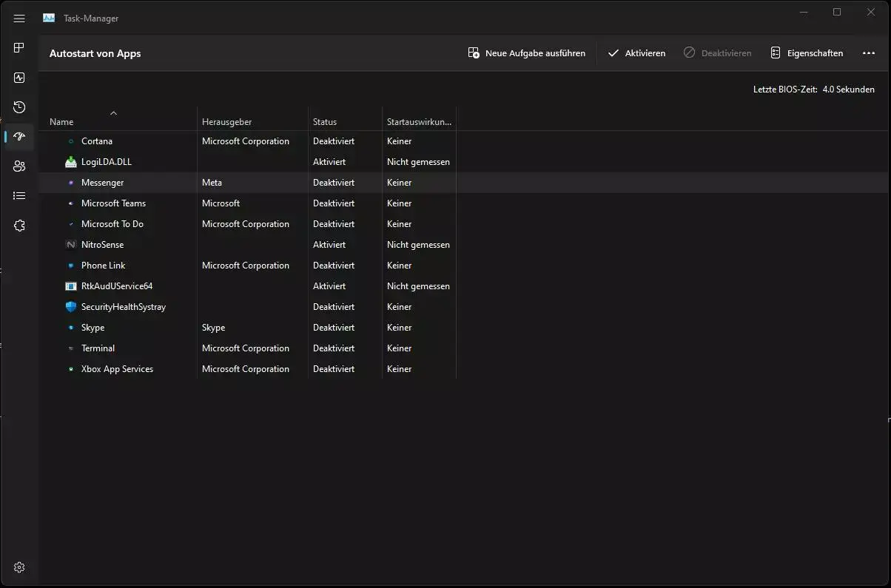Screen dimensions: 891x588
Task: Close the Task-Manager window
Action: (x=871, y=12)
